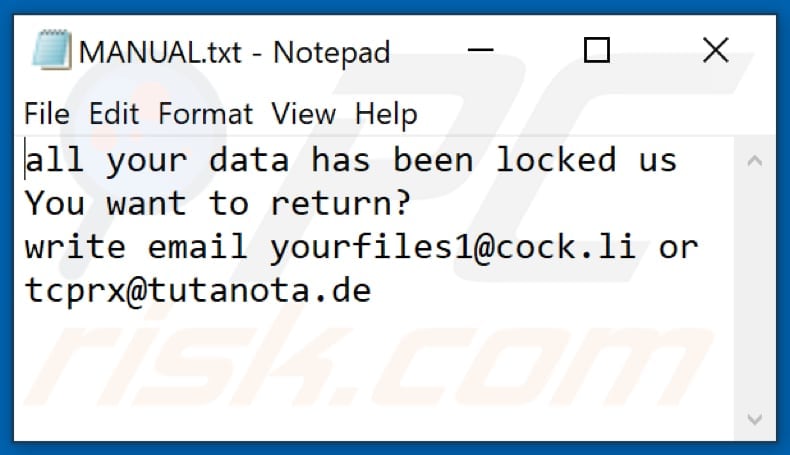Click the MANUAL.txt - Notepad title text
790x455 pixels.
point(234,51)
